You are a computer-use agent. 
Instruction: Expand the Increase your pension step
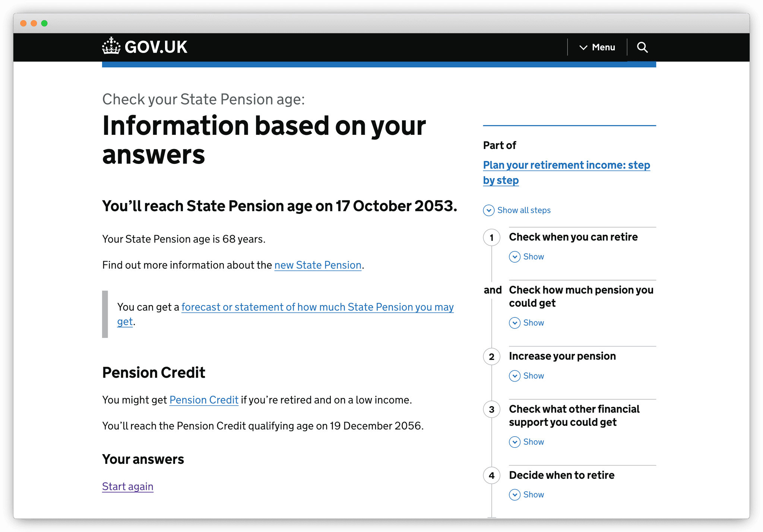tap(526, 376)
